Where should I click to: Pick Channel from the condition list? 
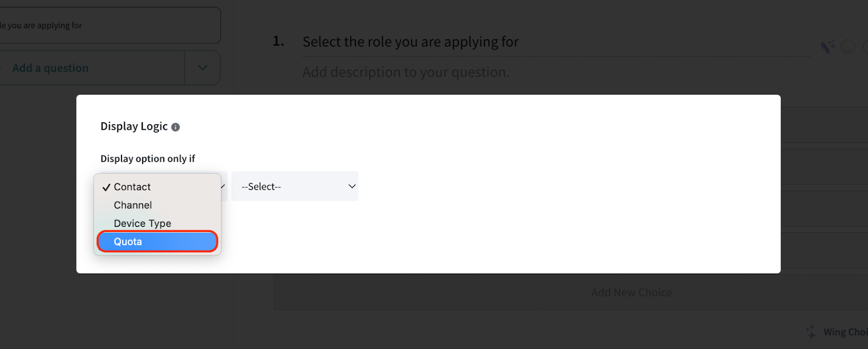(x=133, y=205)
